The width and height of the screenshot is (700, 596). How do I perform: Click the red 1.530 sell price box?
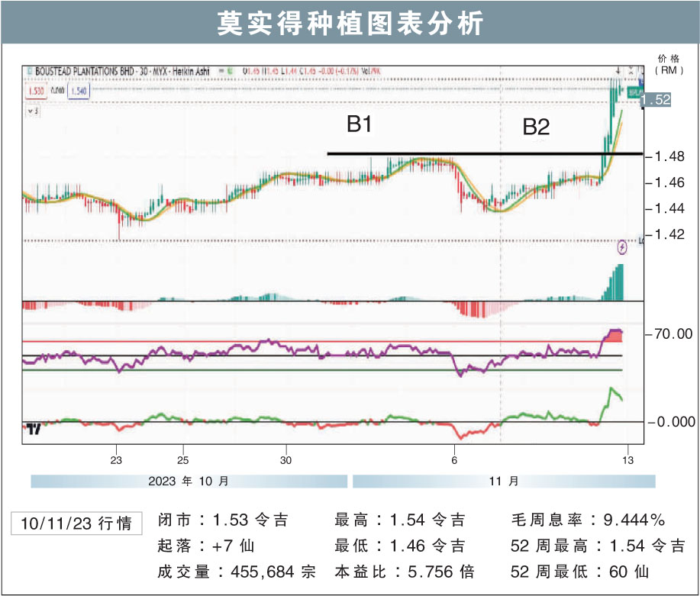point(35,92)
